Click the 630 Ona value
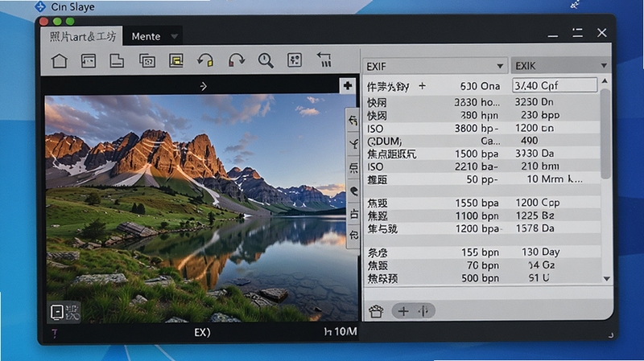644x361 pixels. point(480,86)
